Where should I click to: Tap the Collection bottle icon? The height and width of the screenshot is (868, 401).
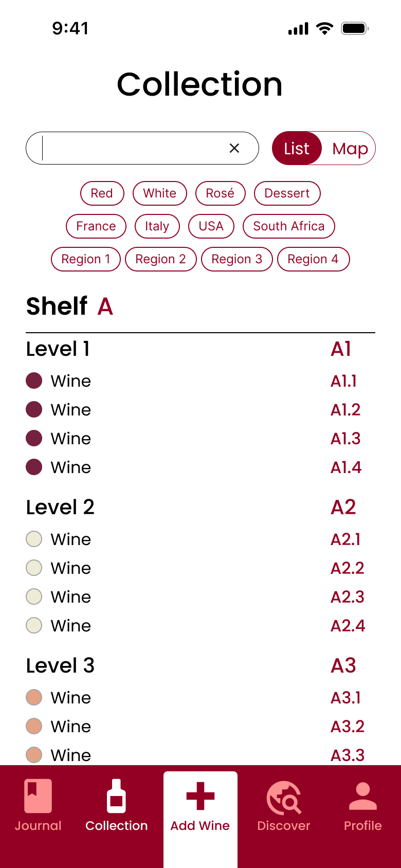point(116,796)
